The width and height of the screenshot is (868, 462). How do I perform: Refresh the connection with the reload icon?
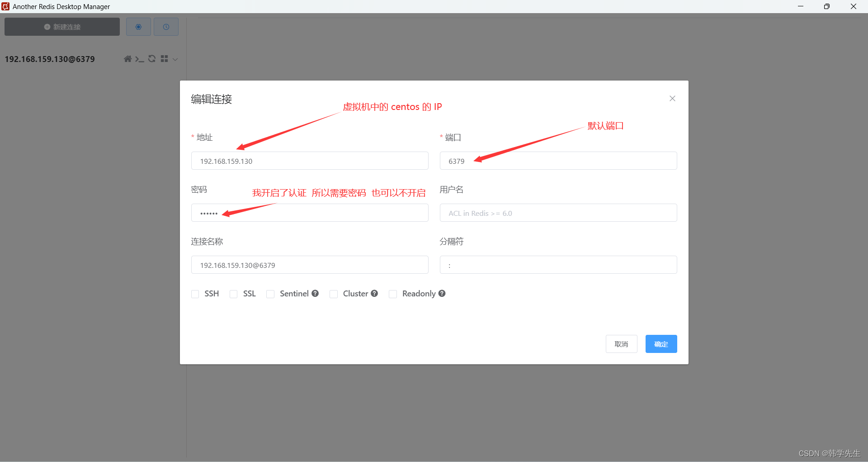point(152,59)
